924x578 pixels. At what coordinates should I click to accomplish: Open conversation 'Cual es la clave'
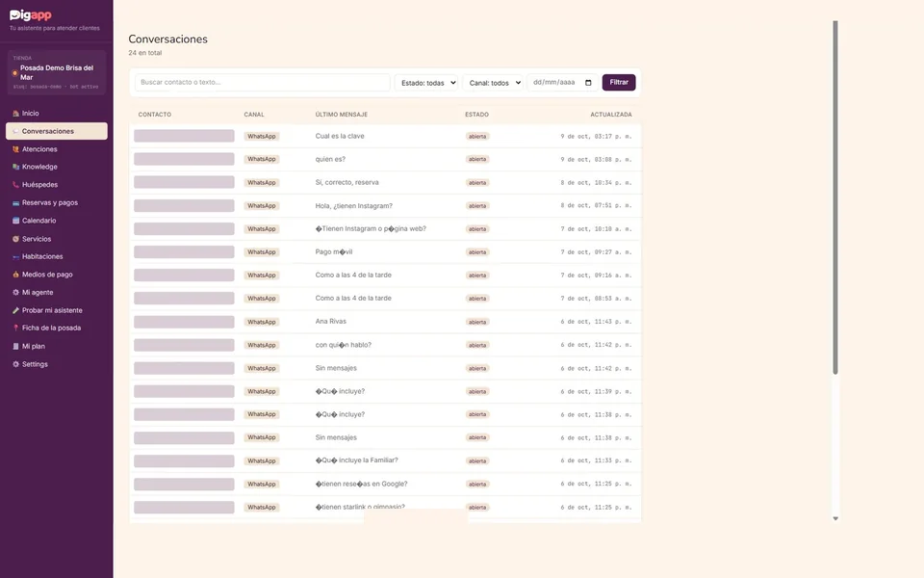point(385,136)
